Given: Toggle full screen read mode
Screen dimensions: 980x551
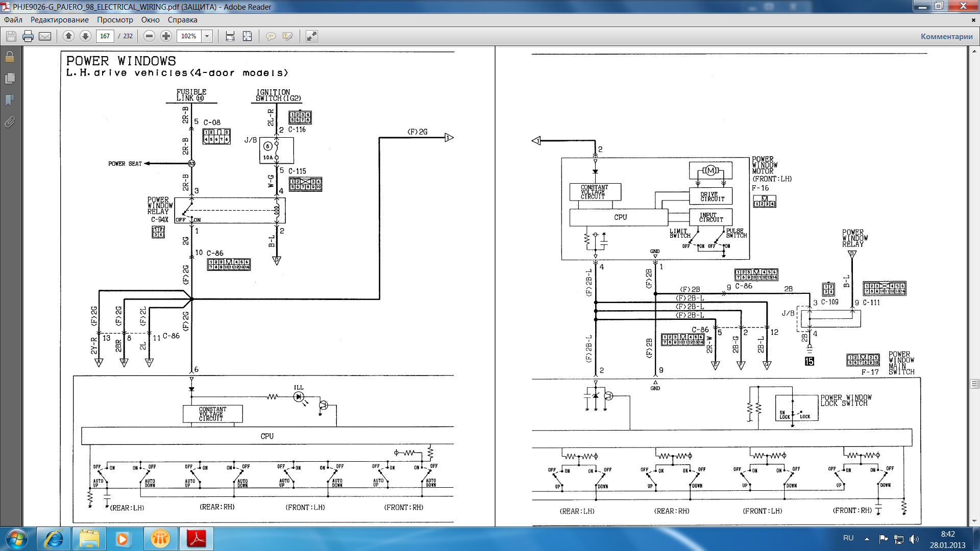Looking at the screenshot, I should [311, 36].
